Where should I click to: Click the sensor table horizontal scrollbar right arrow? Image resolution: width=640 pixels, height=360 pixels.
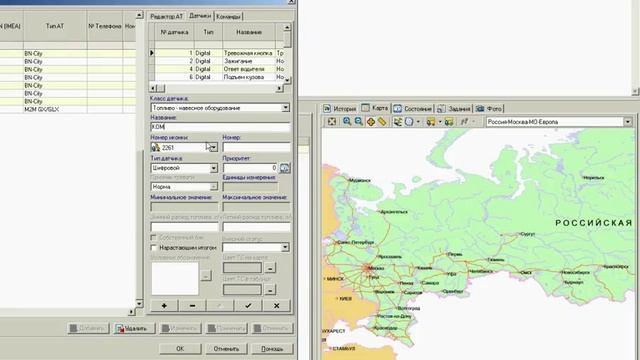[280, 88]
